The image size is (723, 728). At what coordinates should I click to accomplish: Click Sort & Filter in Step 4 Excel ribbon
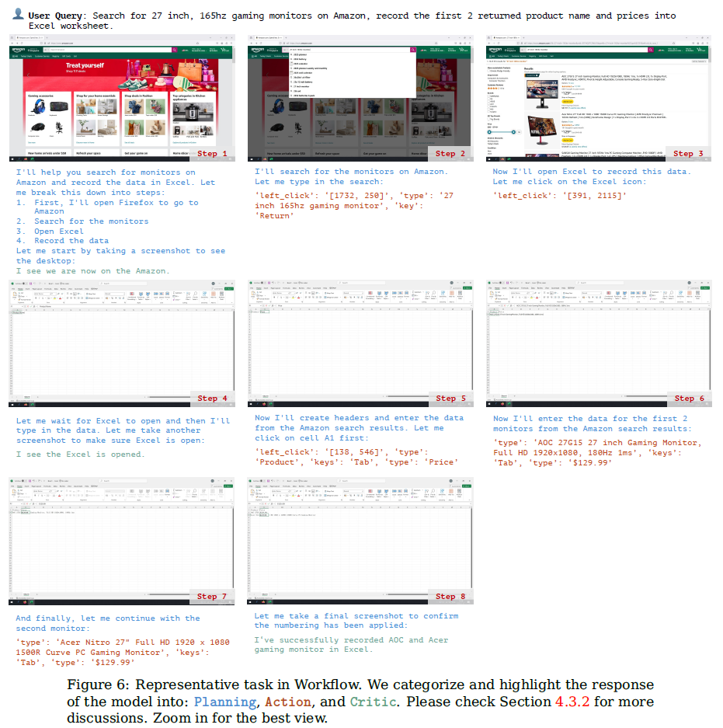[x=189, y=296]
